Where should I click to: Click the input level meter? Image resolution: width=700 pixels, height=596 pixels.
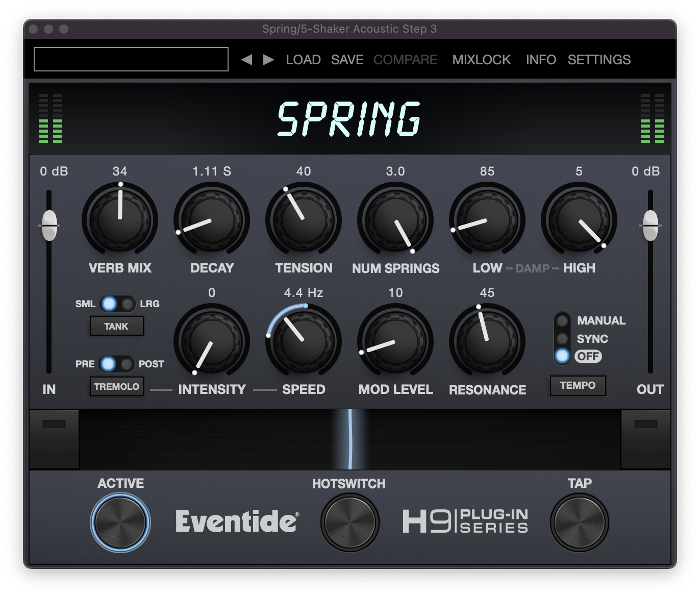51,118
